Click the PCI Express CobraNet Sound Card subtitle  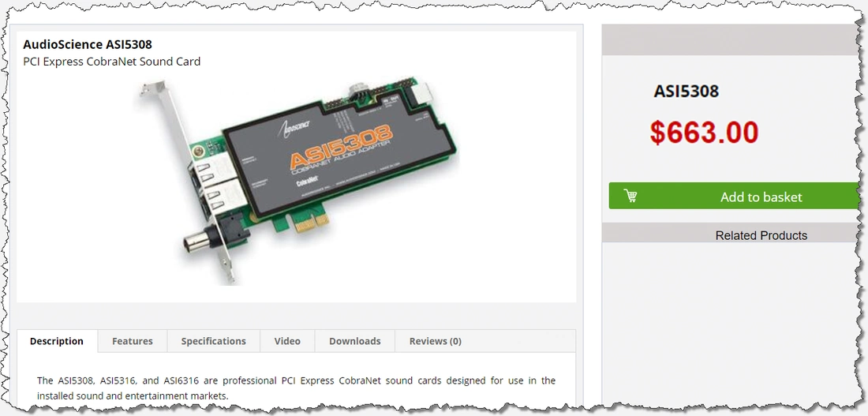point(112,62)
